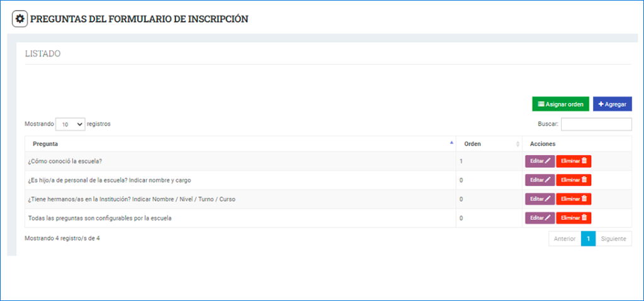This screenshot has width=644, height=301.
Task: Click the settings gear icon beside page title
Action: [20, 19]
